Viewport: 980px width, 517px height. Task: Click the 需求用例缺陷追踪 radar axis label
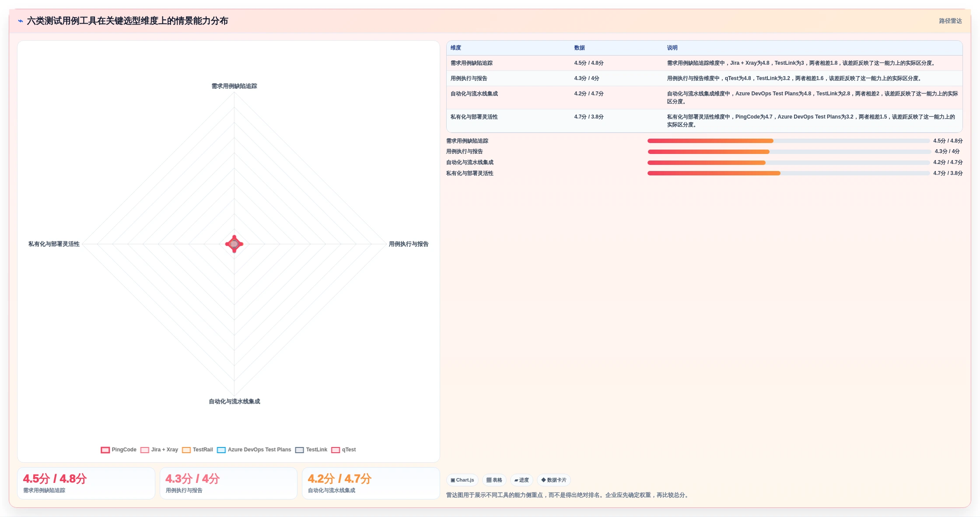point(234,86)
